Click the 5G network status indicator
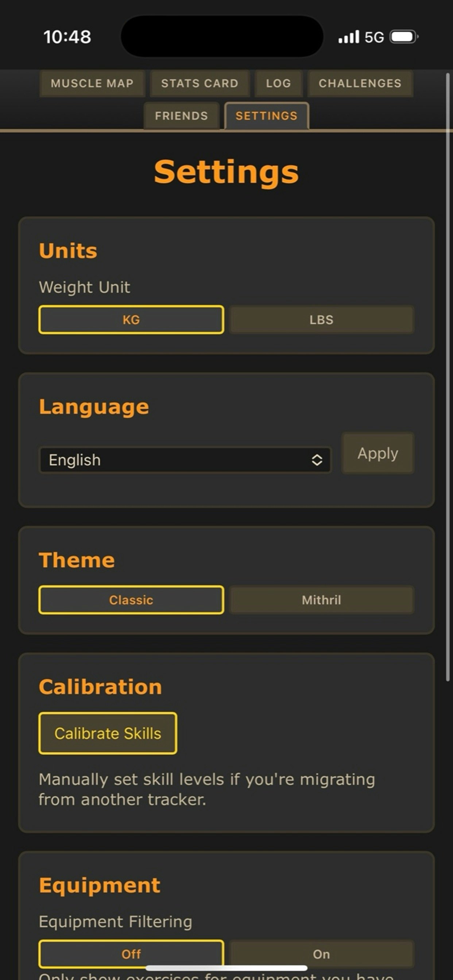The width and height of the screenshot is (453, 980). [375, 36]
